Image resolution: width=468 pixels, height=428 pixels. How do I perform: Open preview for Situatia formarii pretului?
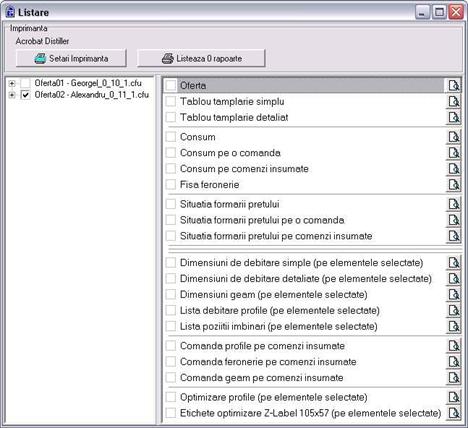coord(453,204)
